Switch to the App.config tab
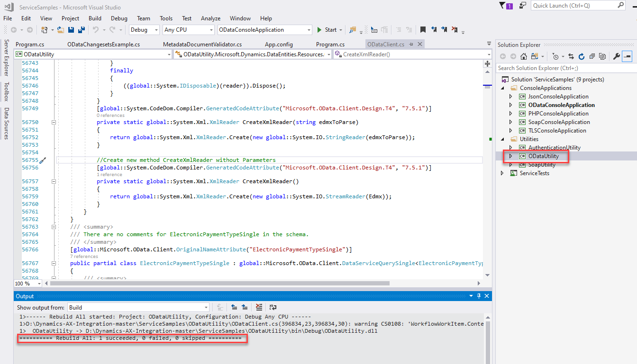637x364 pixels. (x=279, y=44)
